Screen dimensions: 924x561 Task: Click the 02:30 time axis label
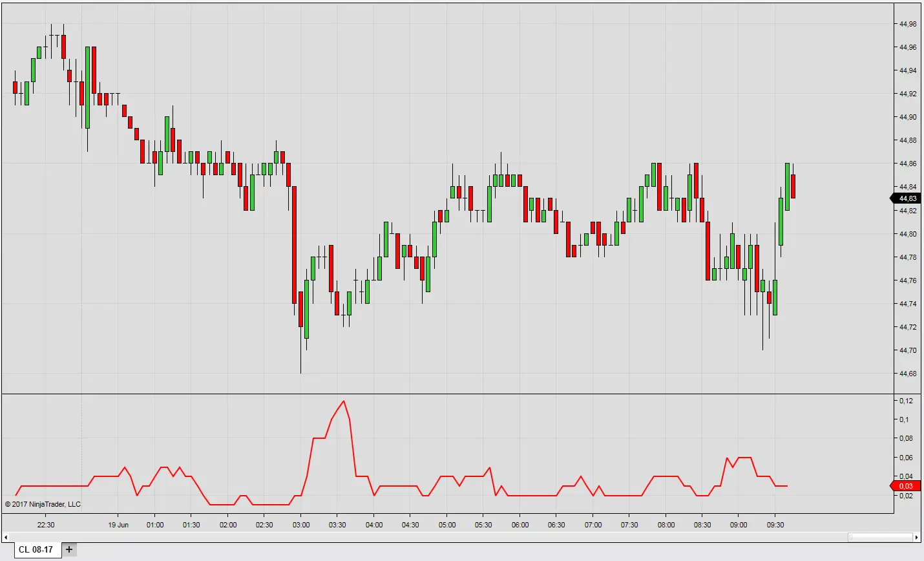264,525
